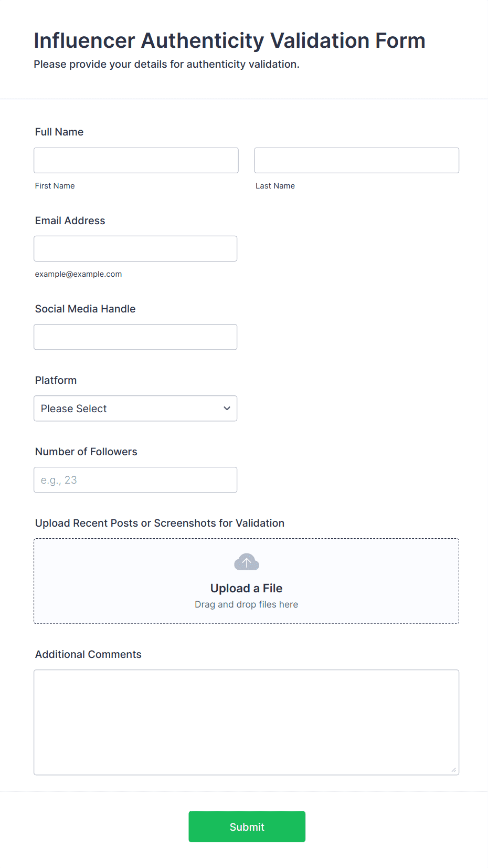Viewport: 488px width, 868px height.
Task: Click the Number of Followers label
Action: [86, 452]
